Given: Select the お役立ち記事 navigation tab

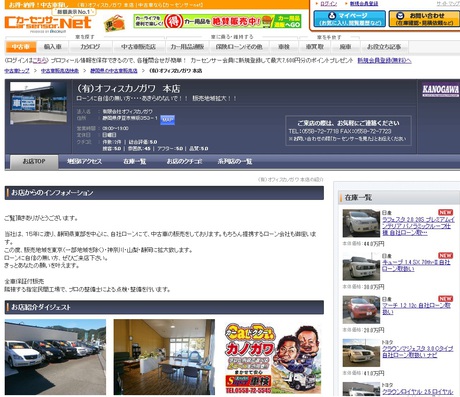Looking at the screenshot, I should click(384, 47).
